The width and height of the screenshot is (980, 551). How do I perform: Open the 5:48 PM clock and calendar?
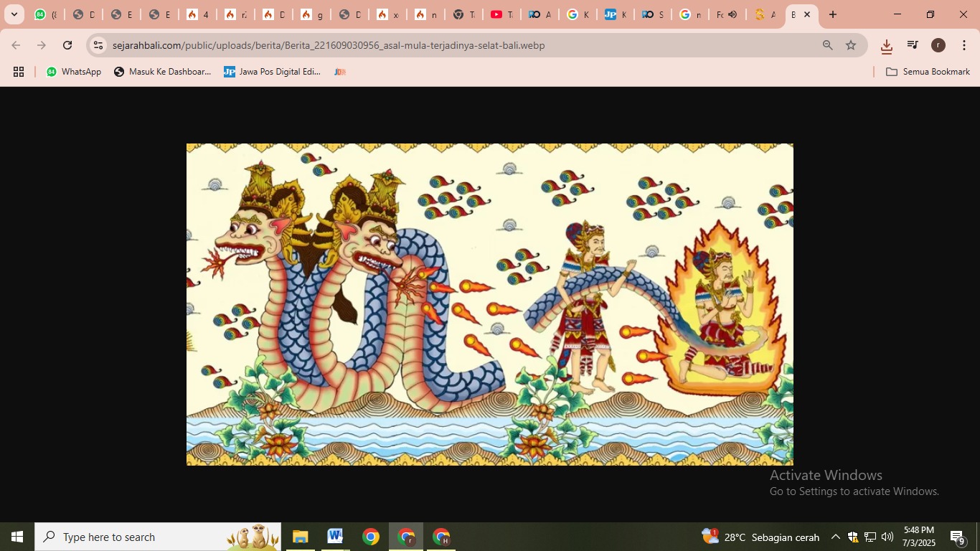tap(919, 537)
